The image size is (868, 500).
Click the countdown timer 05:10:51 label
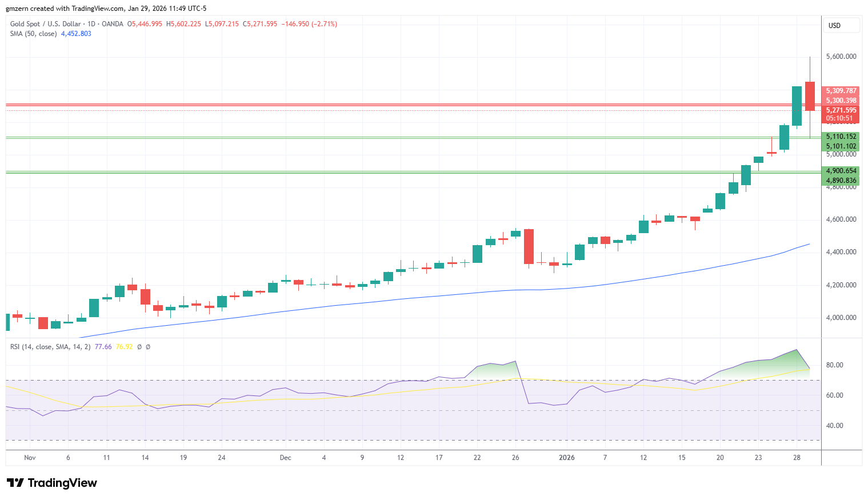pos(839,119)
